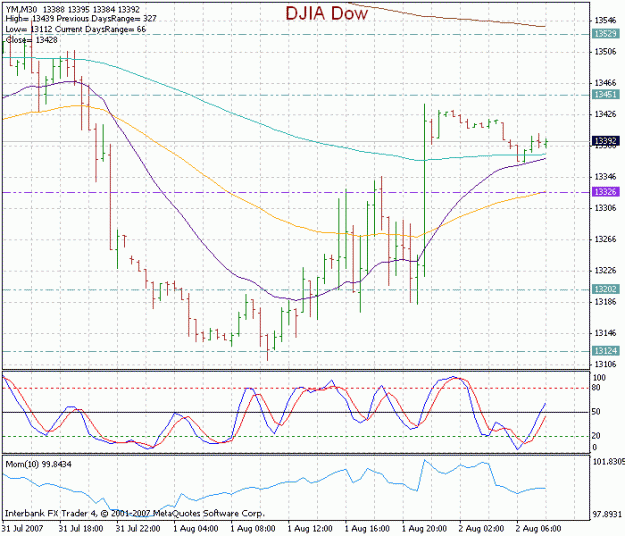Click the 'Mom(10) 99.8434' indicator label
Image resolution: width=625 pixels, height=536 pixels.
38,464
